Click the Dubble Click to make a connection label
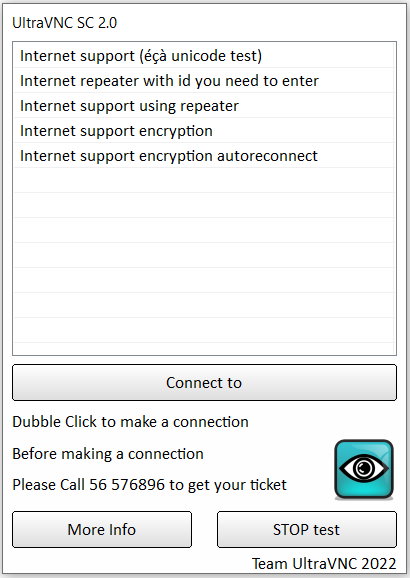 pyautogui.click(x=130, y=422)
